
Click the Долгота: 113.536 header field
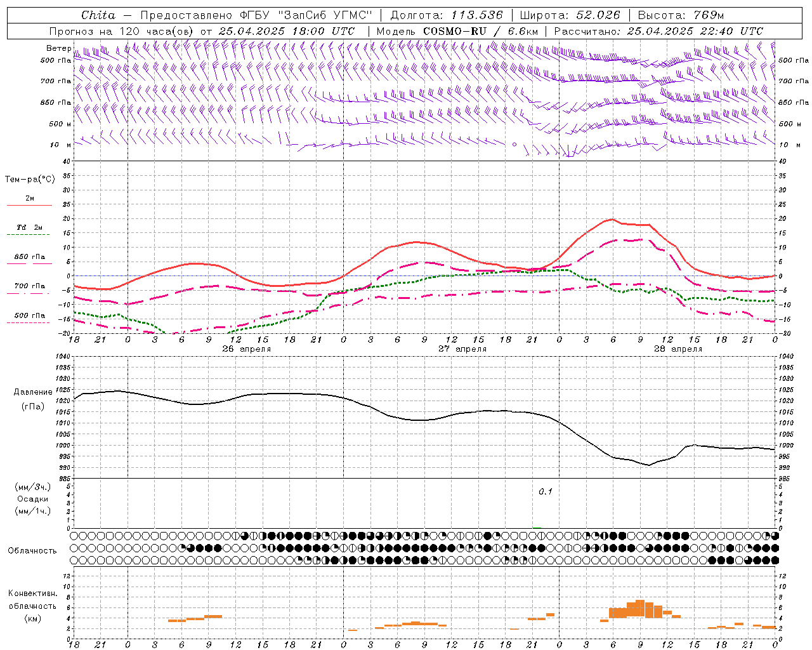click(x=447, y=15)
